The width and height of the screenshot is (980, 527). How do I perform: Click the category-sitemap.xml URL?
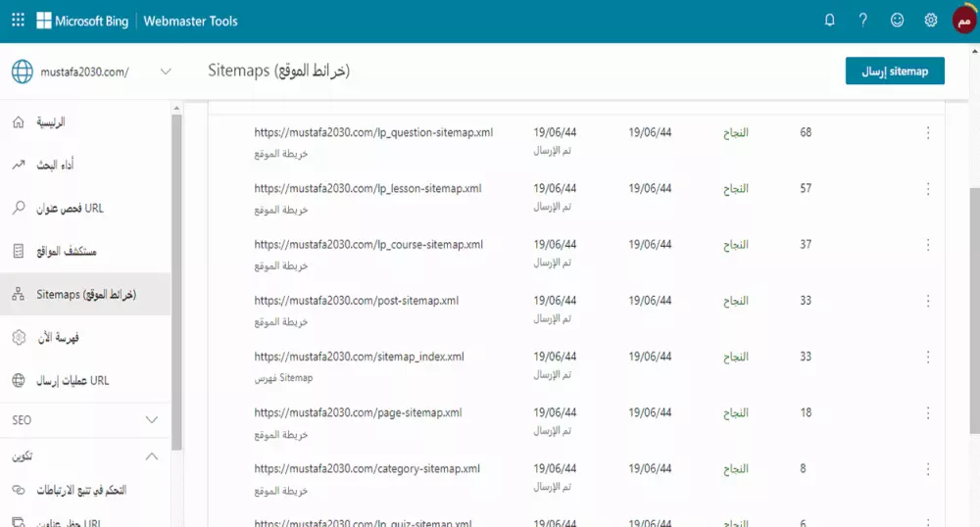click(x=367, y=469)
